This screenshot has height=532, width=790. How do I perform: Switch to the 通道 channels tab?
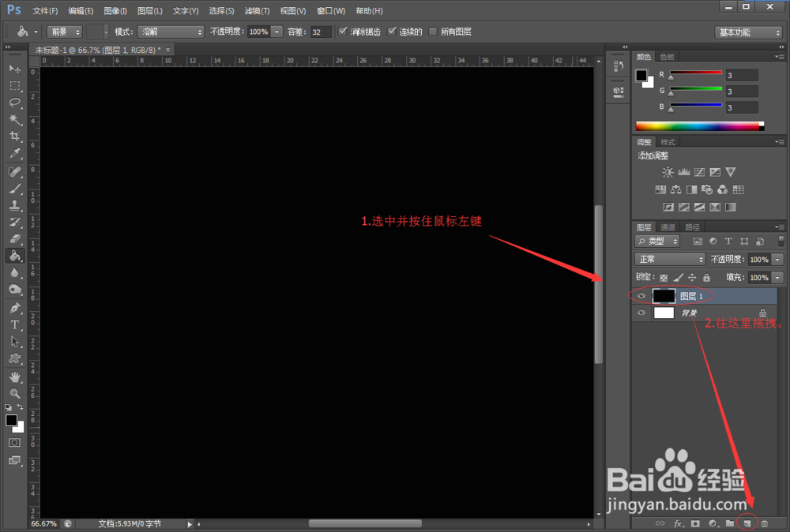tap(666, 227)
